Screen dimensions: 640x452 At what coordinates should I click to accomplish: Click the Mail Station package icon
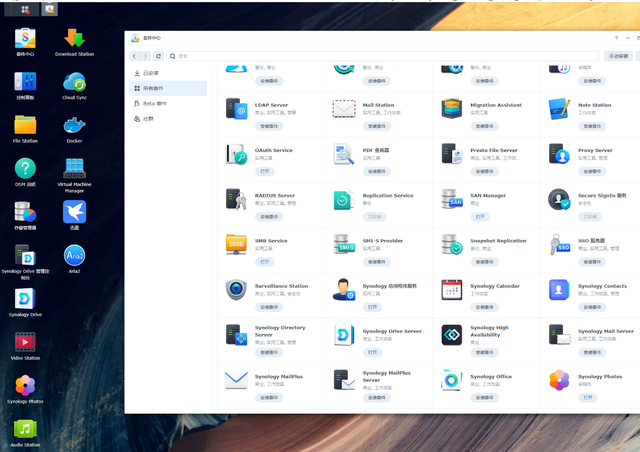(x=344, y=108)
